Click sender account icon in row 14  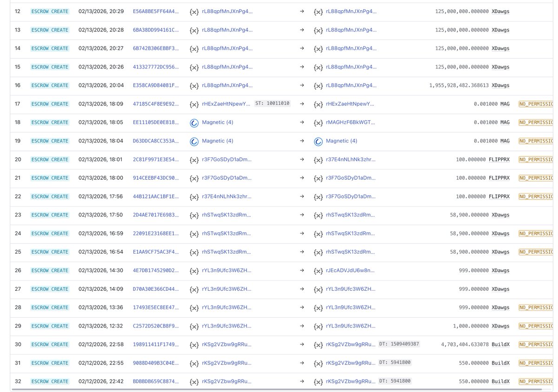pos(194,49)
